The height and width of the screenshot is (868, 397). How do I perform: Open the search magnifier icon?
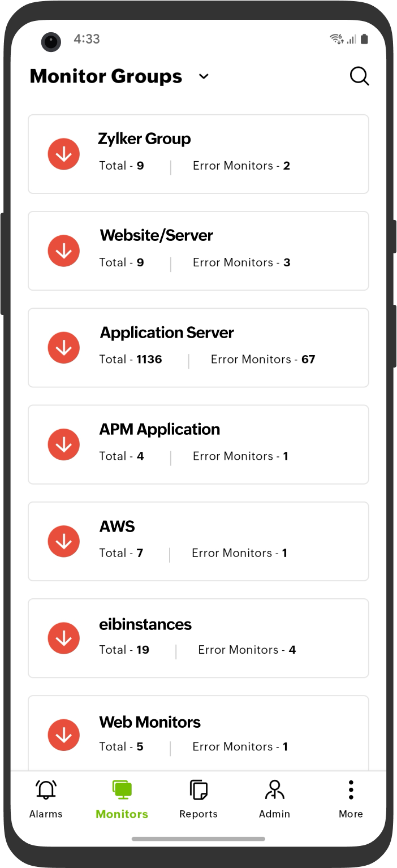click(x=359, y=76)
